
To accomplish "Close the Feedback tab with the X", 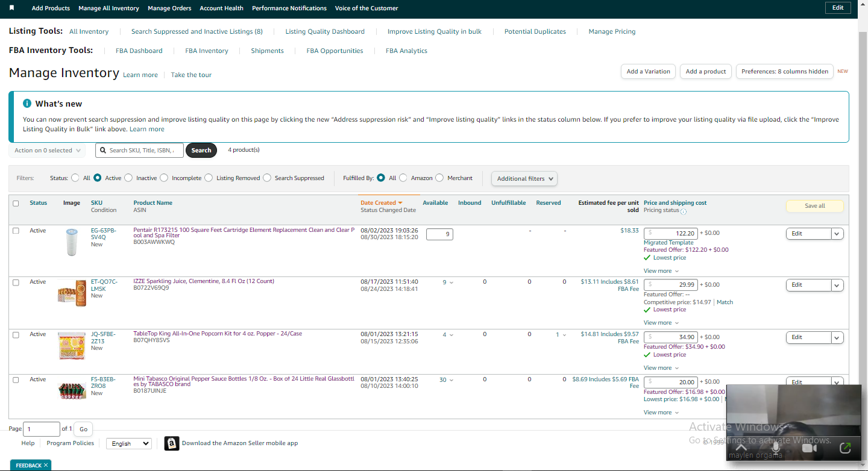I will point(45,466).
